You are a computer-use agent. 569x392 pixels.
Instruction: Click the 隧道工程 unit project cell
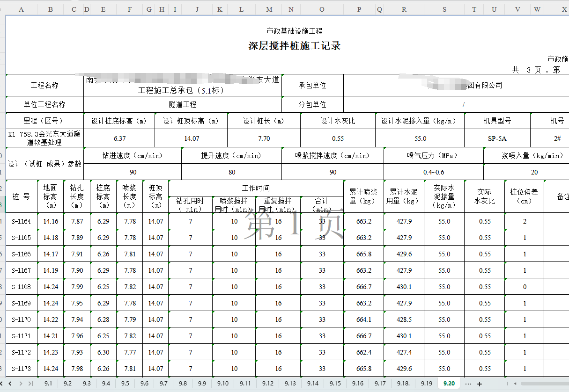pos(182,104)
